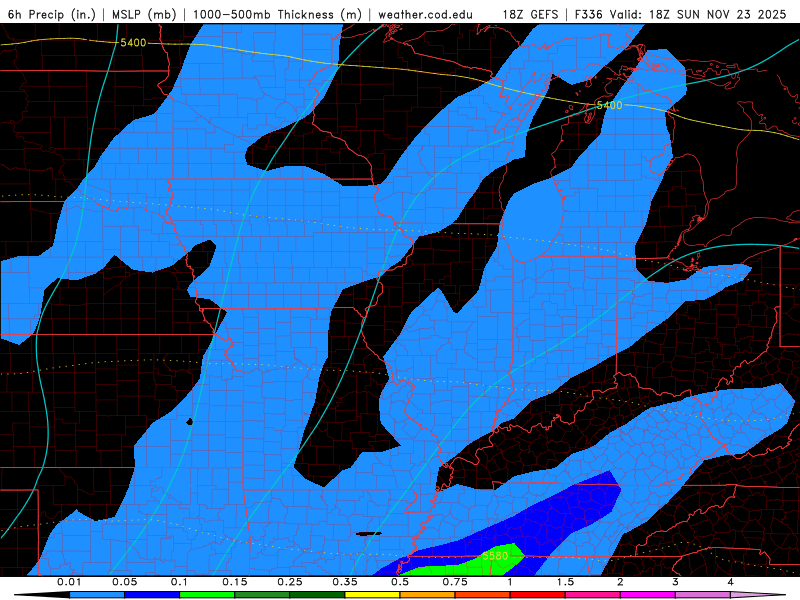The width and height of the screenshot is (800, 600).
Task: Click the dark orange 0.75 legend swatch
Action: (x=483, y=595)
